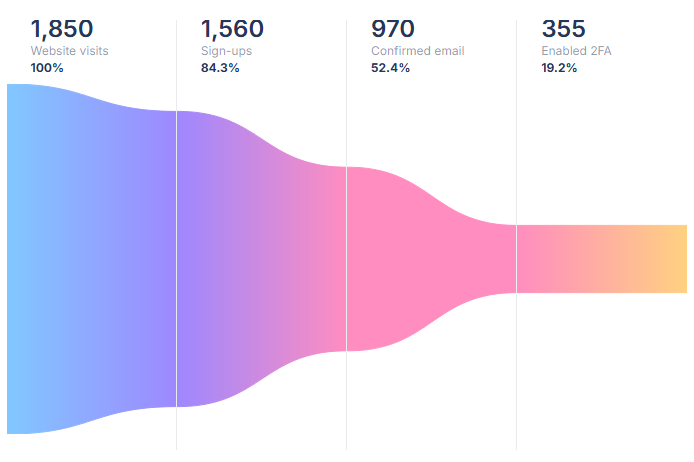Screen dimensions: 694x462
Task: Click the 19.2% conversion rate
Action: [x=560, y=68]
